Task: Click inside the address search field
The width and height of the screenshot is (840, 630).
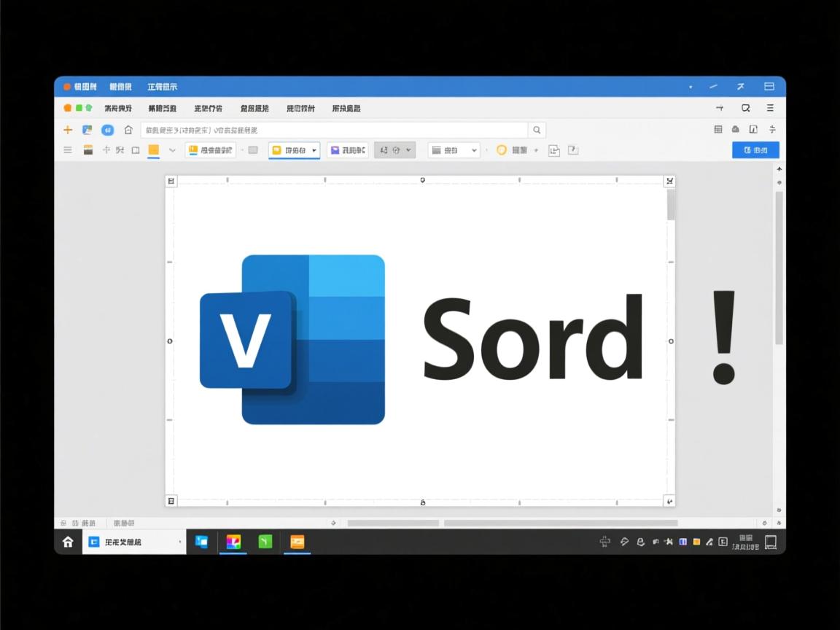Action: click(333, 130)
